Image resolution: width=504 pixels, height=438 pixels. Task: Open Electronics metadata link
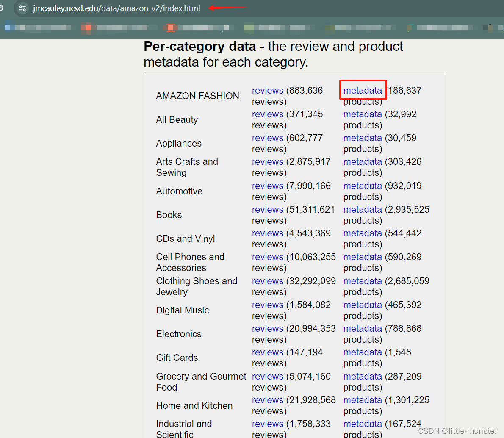pos(362,328)
